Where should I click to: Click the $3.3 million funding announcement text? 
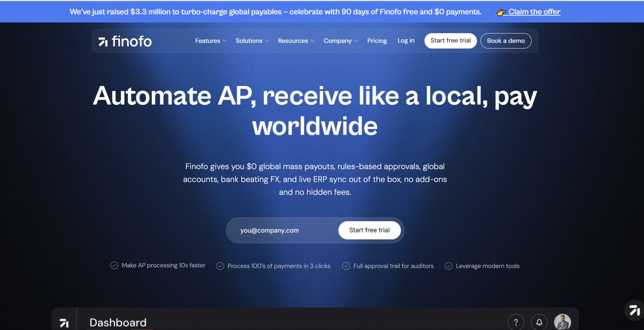click(x=276, y=12)
